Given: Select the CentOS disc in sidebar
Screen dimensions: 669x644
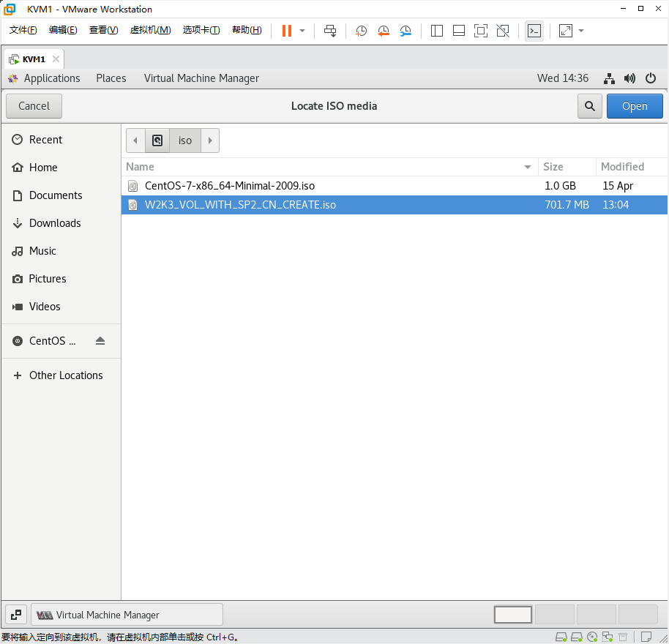Looking at the screenshot, I should (51, 341).
